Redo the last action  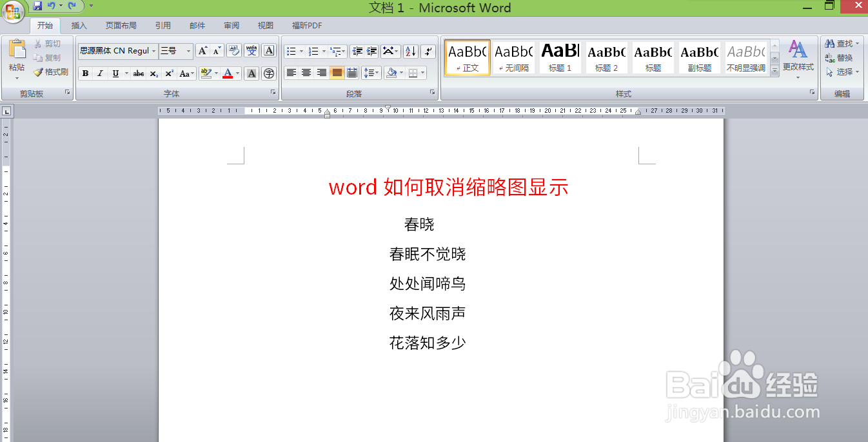point(72,6)
